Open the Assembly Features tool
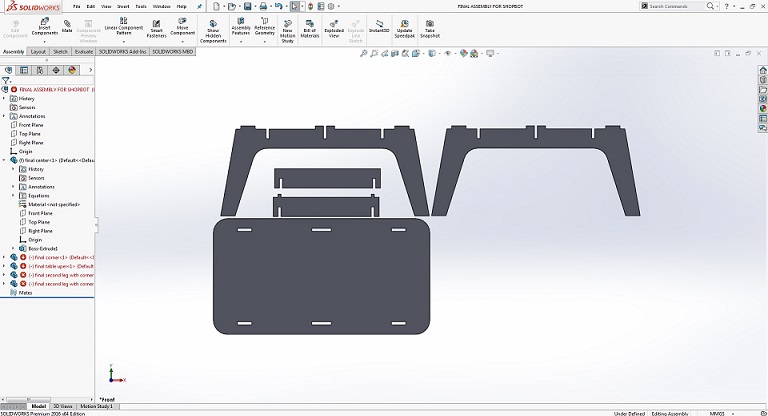 click(240, 27)
